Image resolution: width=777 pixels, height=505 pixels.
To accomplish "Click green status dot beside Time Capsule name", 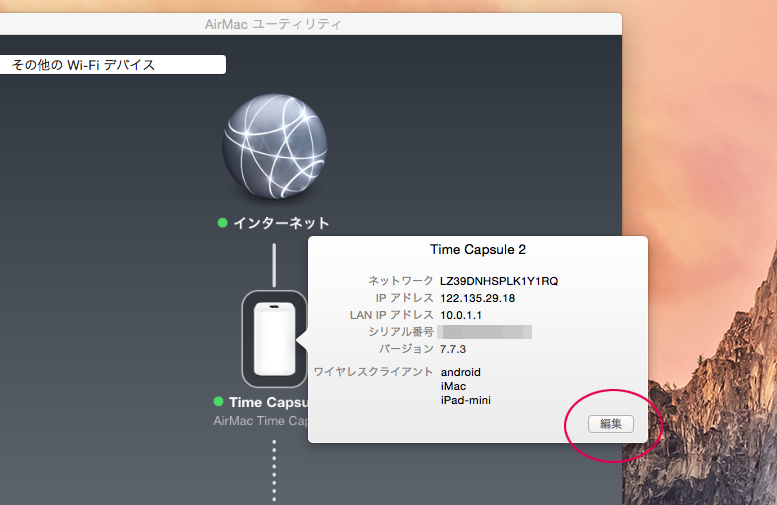I will pos(219,401).
